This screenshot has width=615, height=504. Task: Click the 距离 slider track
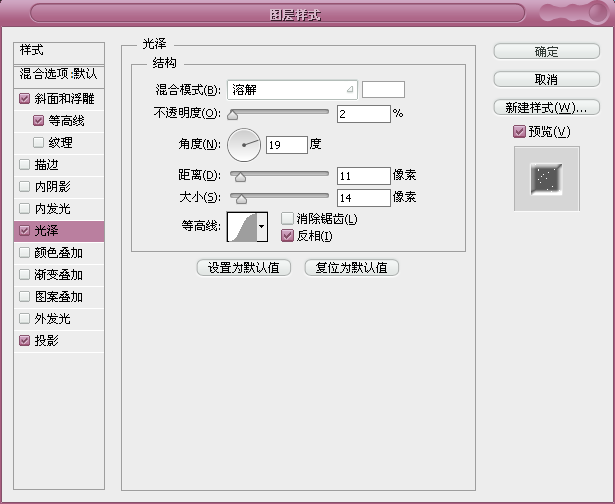click(x=279, y=174)
